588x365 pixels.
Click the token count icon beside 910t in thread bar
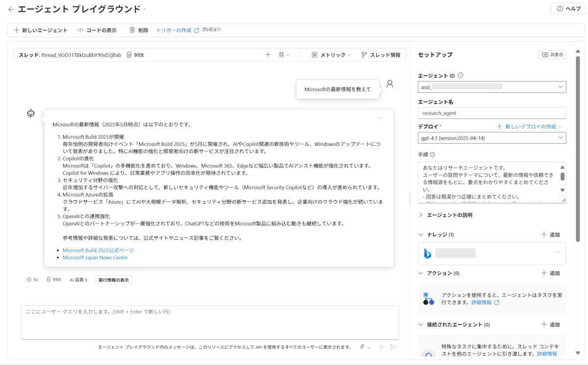pos(129,55)
